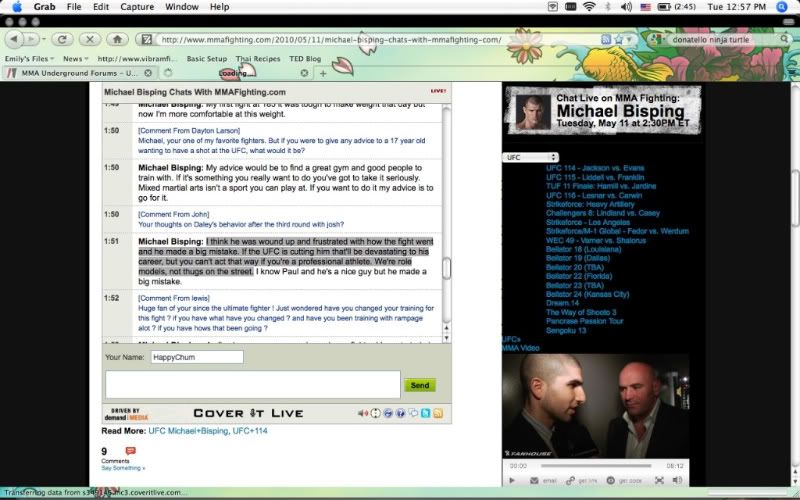The width and height of the screenshot is (800, 500).
Task: Click the Twitter icon in CoverItLive bar
Action: tap(426, 413)
